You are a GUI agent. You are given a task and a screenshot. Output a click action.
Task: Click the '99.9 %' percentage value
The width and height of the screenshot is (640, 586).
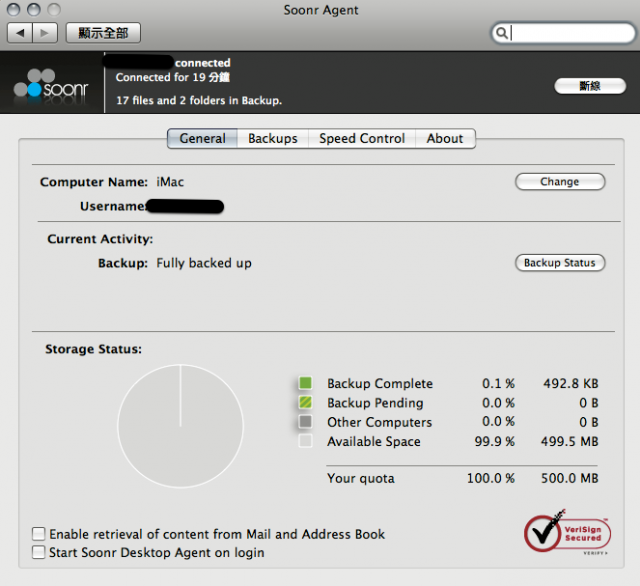[494, 442]
